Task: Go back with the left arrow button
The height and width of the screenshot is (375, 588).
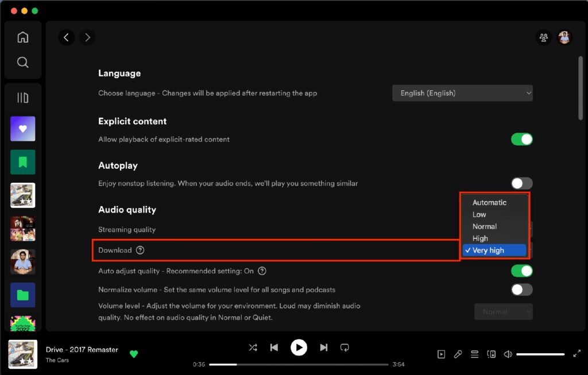Action: [67, 38]
